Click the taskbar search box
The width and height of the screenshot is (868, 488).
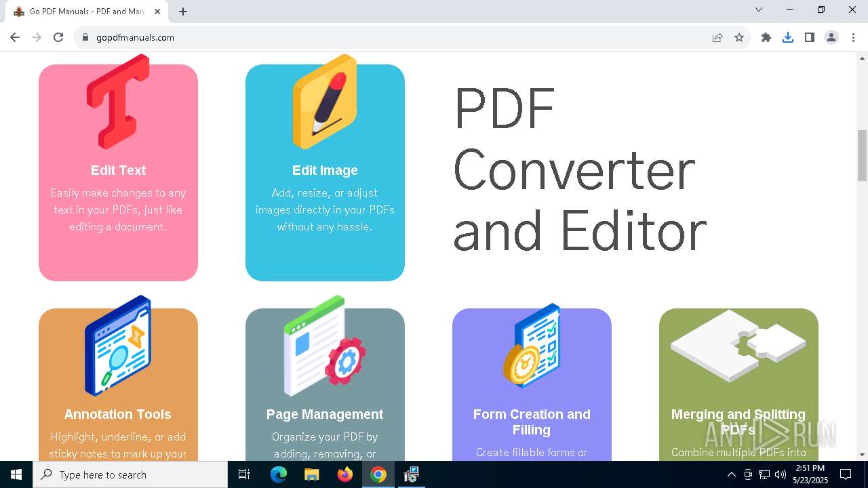click(x=130, y=474)
